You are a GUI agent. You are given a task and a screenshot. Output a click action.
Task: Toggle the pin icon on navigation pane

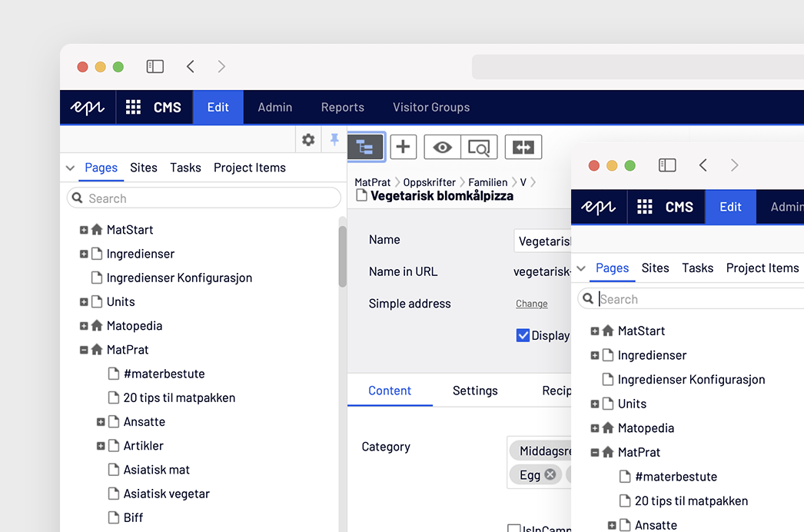coord(334,140)
